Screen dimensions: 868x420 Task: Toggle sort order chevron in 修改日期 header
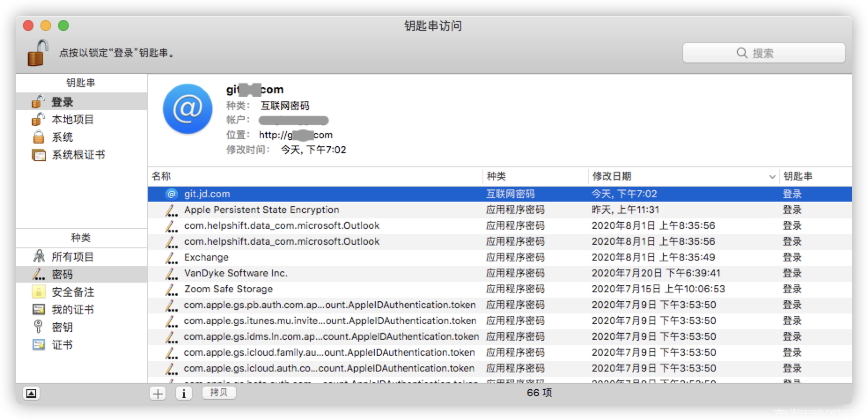point(772,177)
